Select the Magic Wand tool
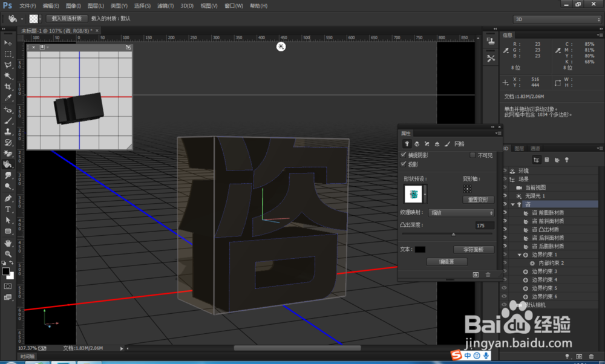605x364 pixels. click(x=8, y=76)
